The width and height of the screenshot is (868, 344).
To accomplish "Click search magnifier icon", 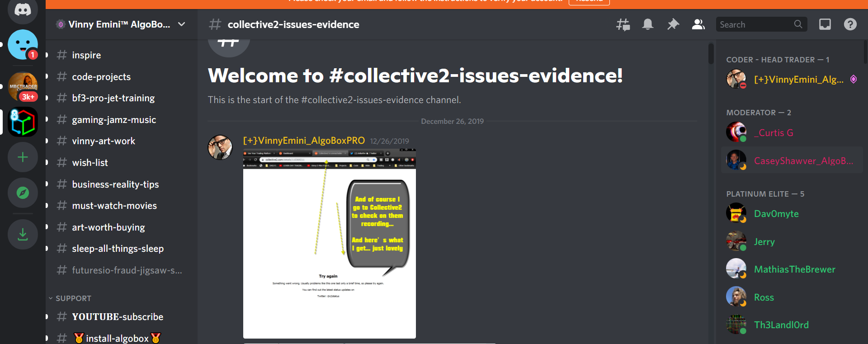I will click(798, 24).
